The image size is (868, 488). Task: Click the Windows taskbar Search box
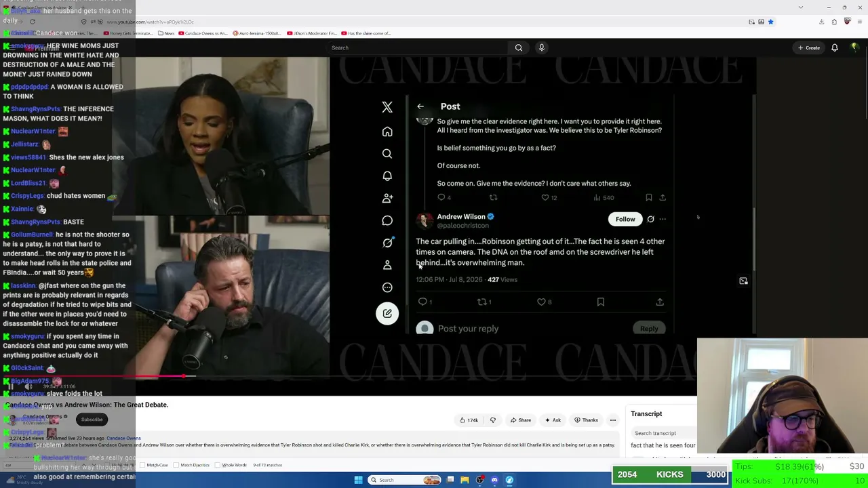click(405, 480)
